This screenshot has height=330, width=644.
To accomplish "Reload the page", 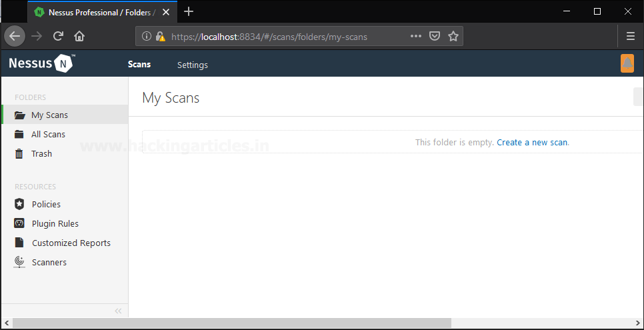I will point(58,36).
